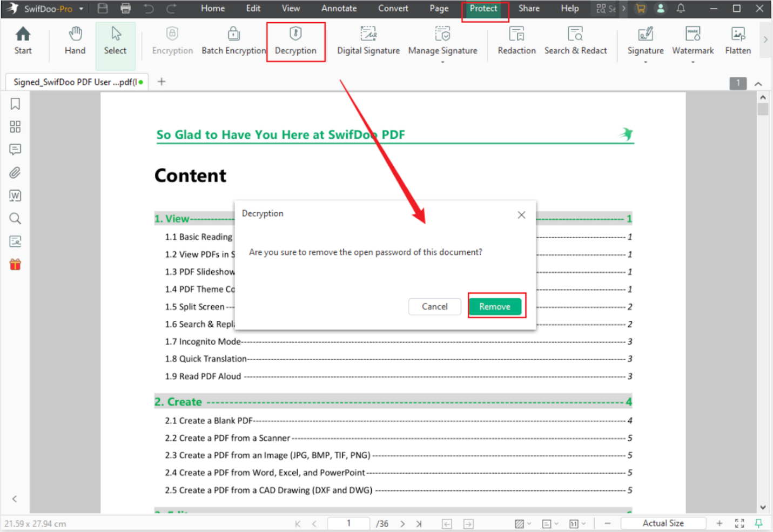Open the Actual Size zoom dropdown

663,523
